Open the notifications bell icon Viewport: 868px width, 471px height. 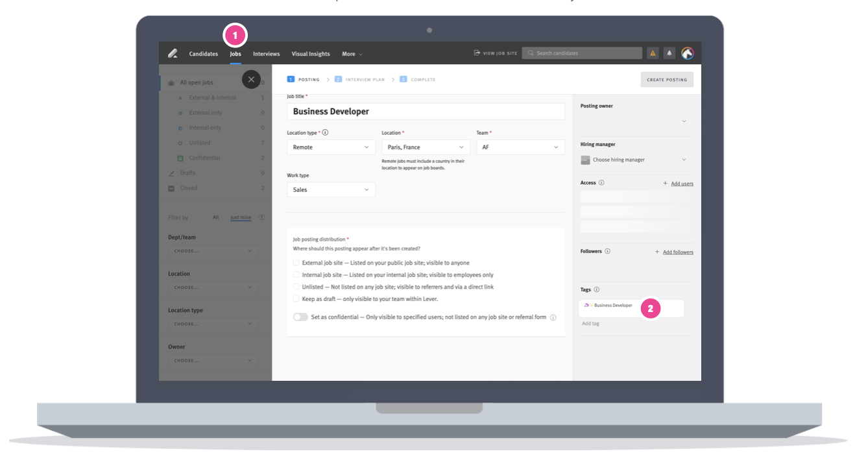[669, 53]
